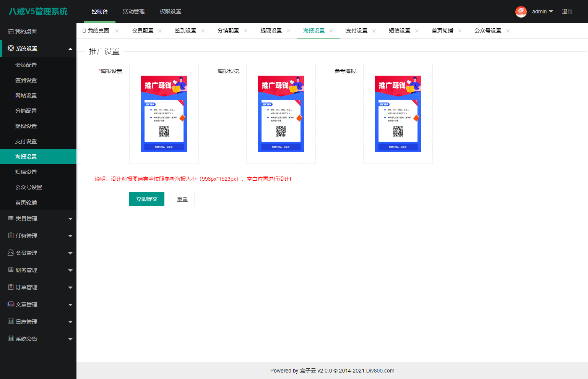Image resolution: width=588 pixels, height=379 pixels.
Task: Click the admin user avatar icon
Action: pos(521,11)
